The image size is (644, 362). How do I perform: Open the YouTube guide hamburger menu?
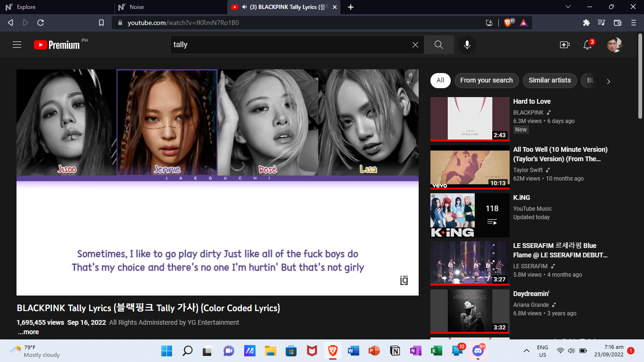(17, 45)
